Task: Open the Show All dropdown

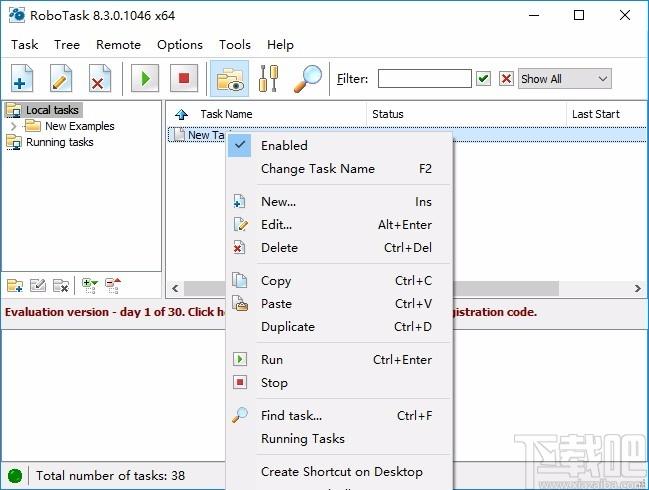Action: (565, 79)
